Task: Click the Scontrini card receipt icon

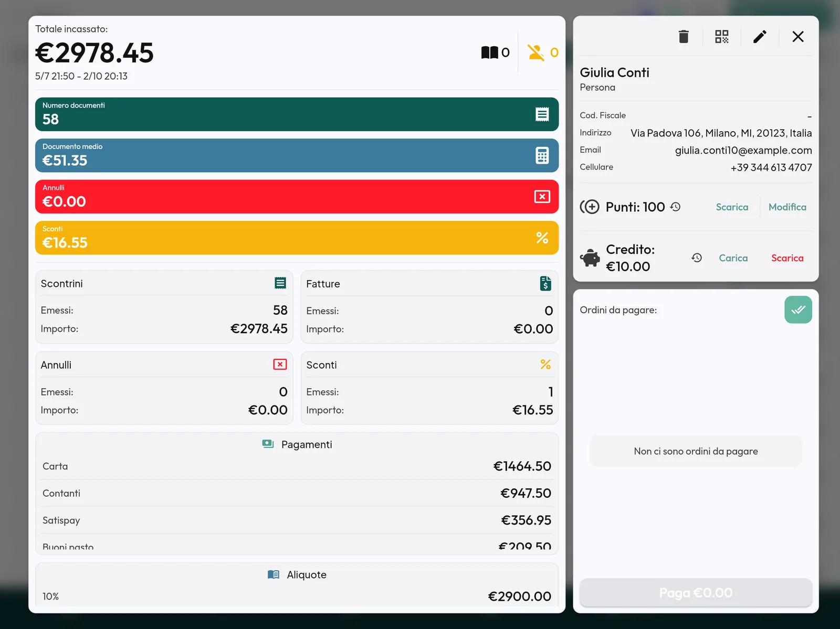Action: [280, 283]
